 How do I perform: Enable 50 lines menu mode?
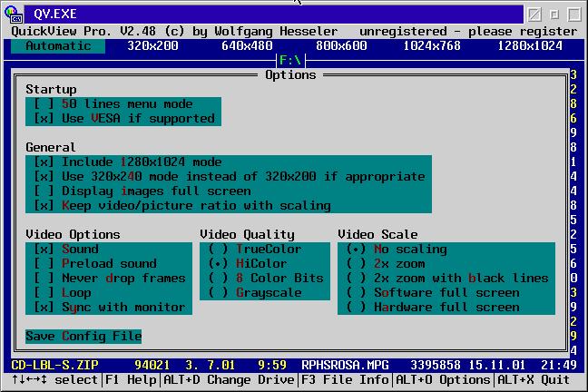(113, 104)
